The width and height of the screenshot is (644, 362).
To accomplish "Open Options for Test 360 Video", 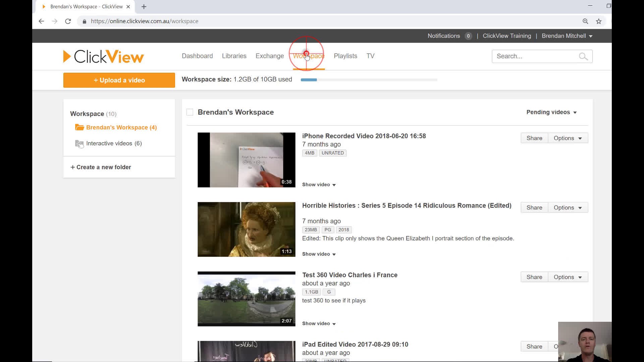I will coord(568,277).
